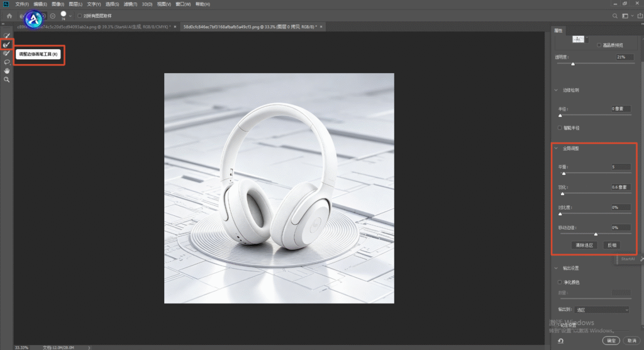Click the Photoshop Ps logo icon
644x350 pixels.
click(6, 4)
